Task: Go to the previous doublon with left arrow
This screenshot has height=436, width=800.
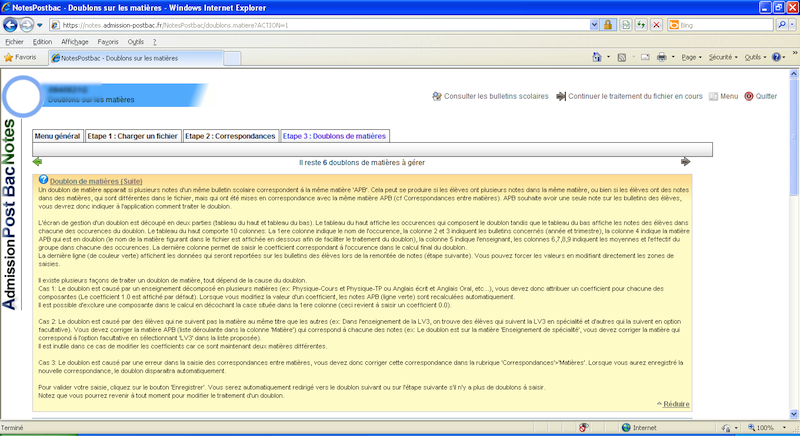Action: (37, 161)
